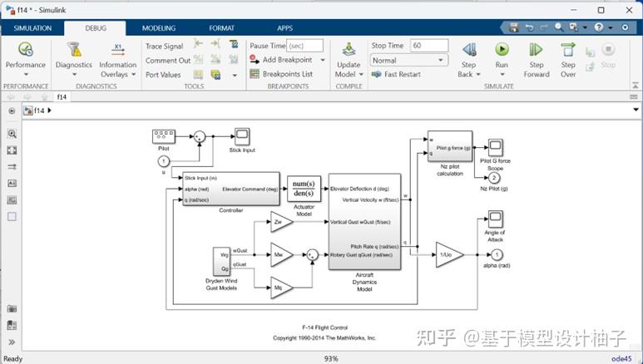This screenshot has width=643, height=364.
Task: Click remove trace highlighting icon in Tools
Action: click(x=234, y=43)
